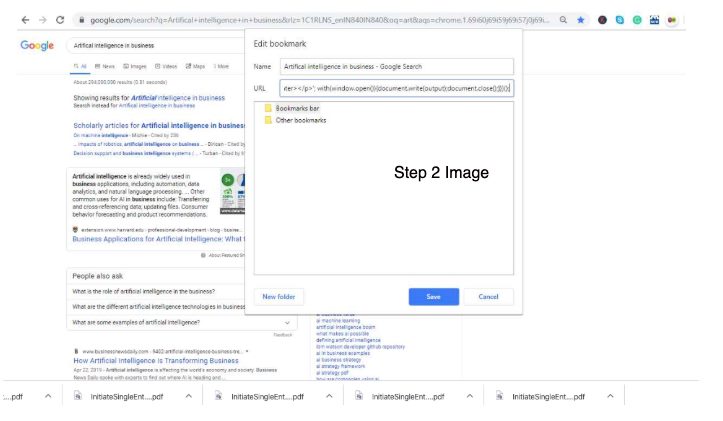
Task: Click the featured snippet thumbnail image
Action: point(232,193)
